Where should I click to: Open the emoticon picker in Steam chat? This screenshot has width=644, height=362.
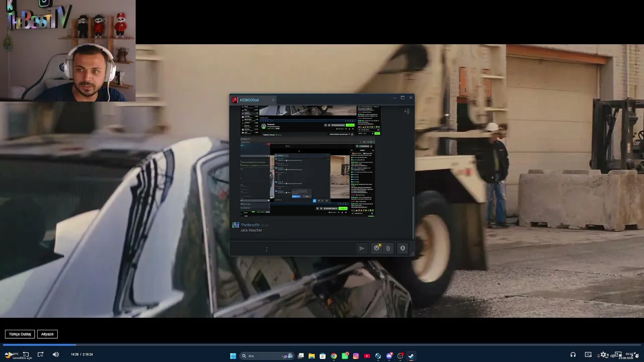click(376, 248)
